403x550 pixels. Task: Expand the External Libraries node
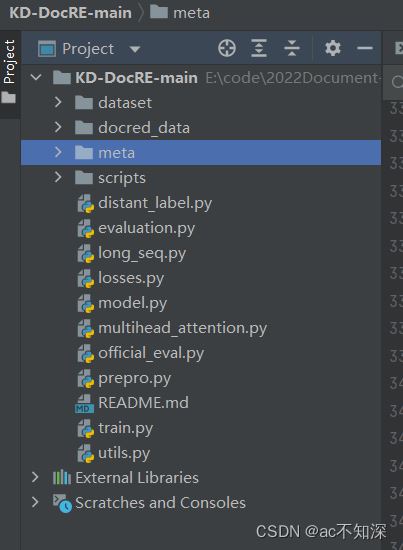point(35,477)
